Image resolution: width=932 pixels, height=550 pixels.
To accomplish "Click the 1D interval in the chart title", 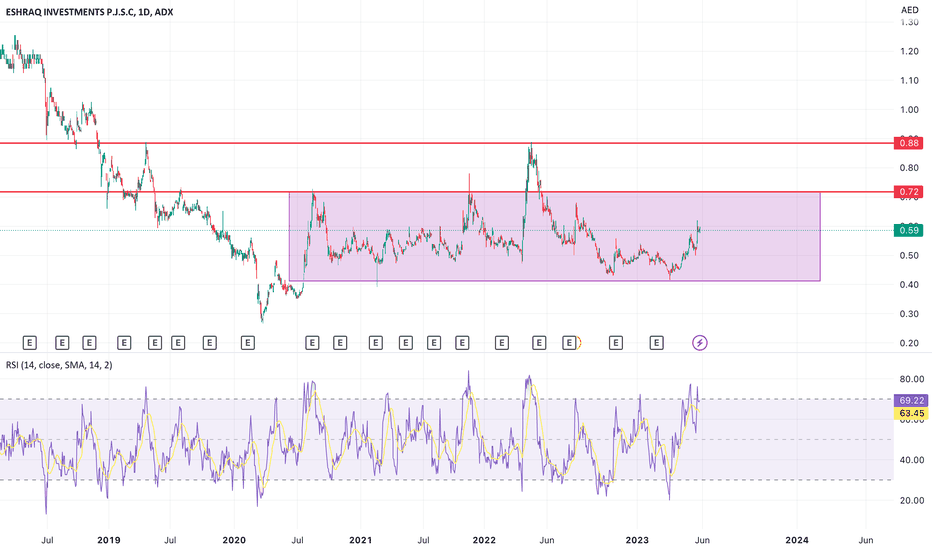I will pos(144,11).
